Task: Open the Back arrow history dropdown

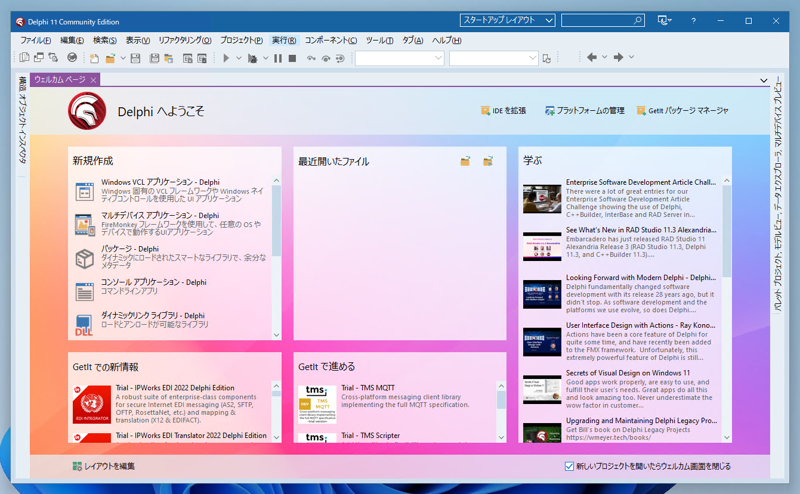Action: [604, 57]
